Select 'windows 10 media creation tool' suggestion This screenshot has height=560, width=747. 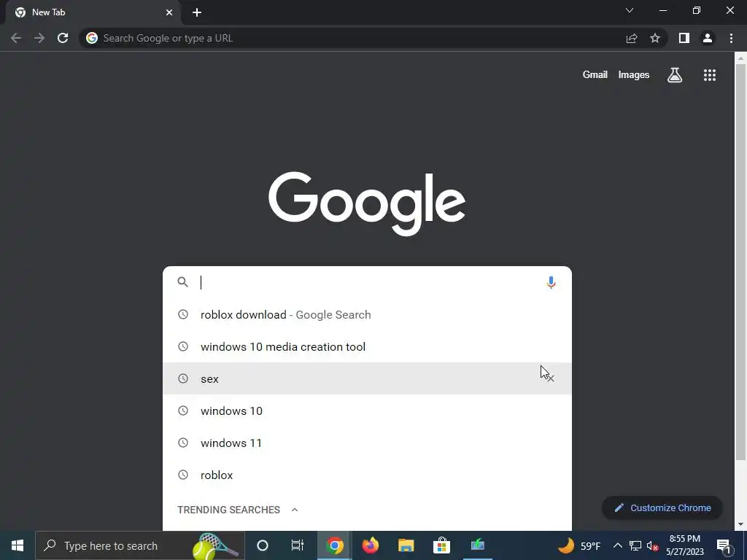click(367, 346)
